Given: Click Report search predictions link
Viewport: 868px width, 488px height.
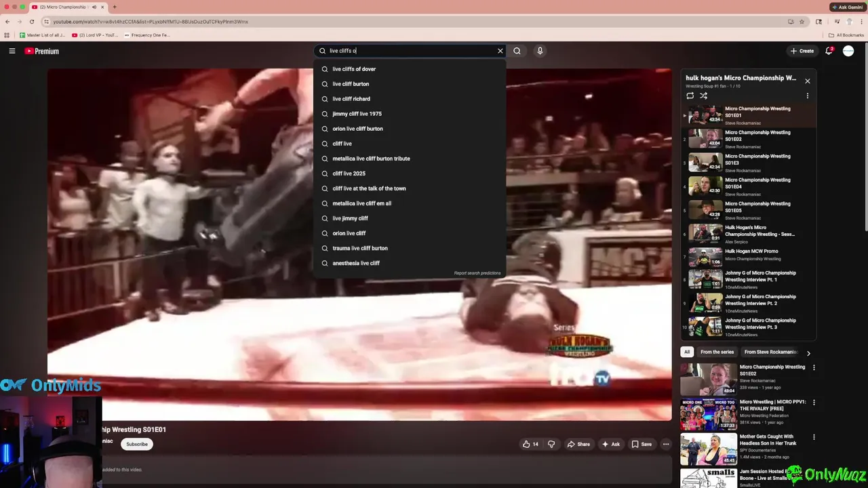Looking at the screenshot, I should (x=477, y=273).
